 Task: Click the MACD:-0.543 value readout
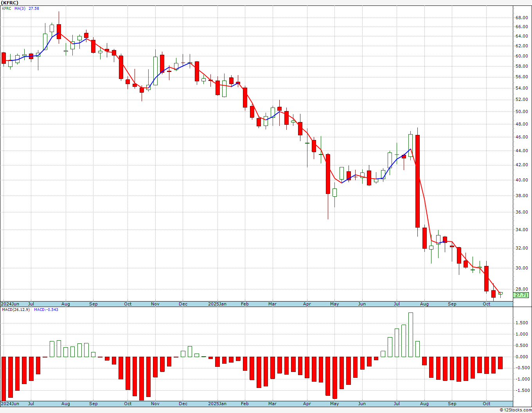[46, 310]
